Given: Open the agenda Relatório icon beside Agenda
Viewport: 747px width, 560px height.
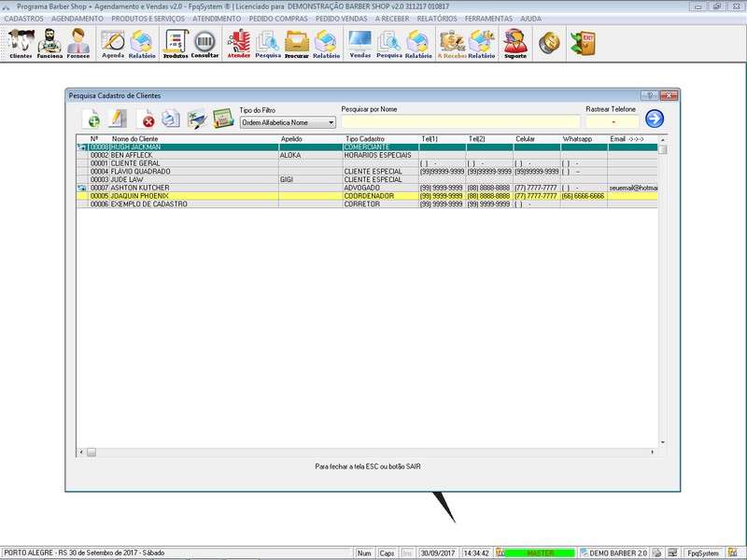Looking at the screenshot, I should tap(142, 44).
